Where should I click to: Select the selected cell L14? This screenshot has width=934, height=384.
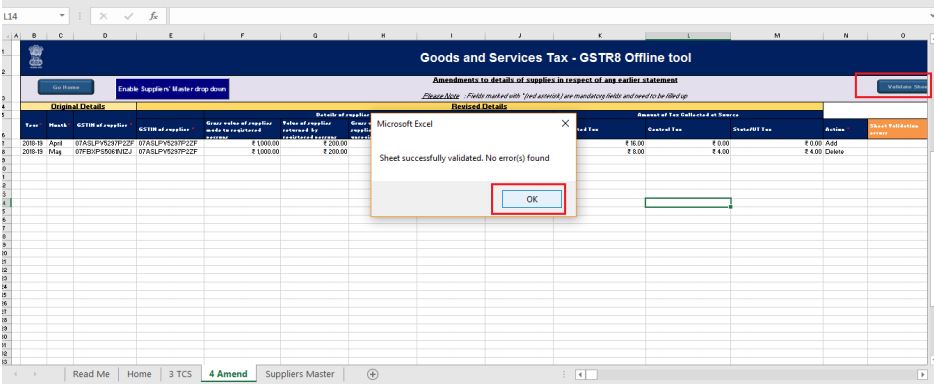tap(688, 202)
